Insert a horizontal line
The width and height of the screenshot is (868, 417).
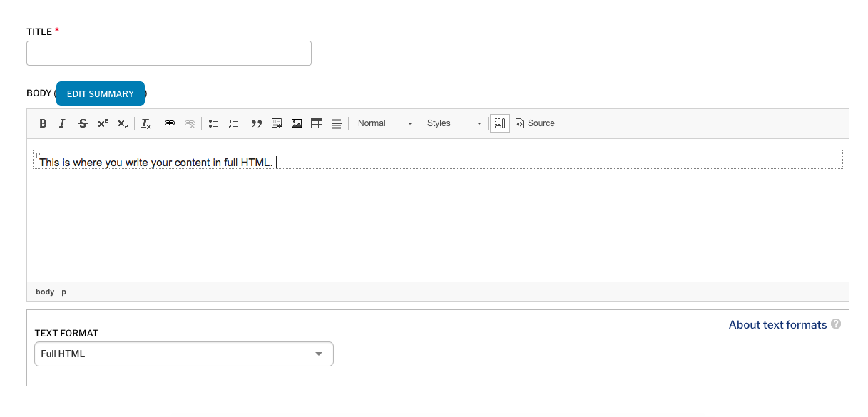tap(337, 123)
